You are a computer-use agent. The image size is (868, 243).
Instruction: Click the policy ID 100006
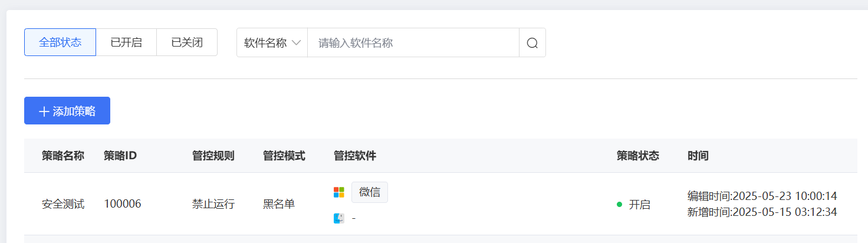click(123, 205)
